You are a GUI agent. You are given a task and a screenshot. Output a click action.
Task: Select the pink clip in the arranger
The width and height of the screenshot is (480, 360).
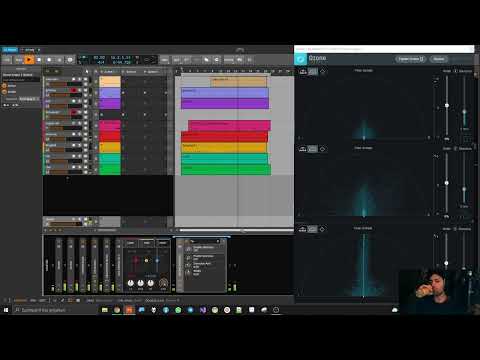(229, 126)
